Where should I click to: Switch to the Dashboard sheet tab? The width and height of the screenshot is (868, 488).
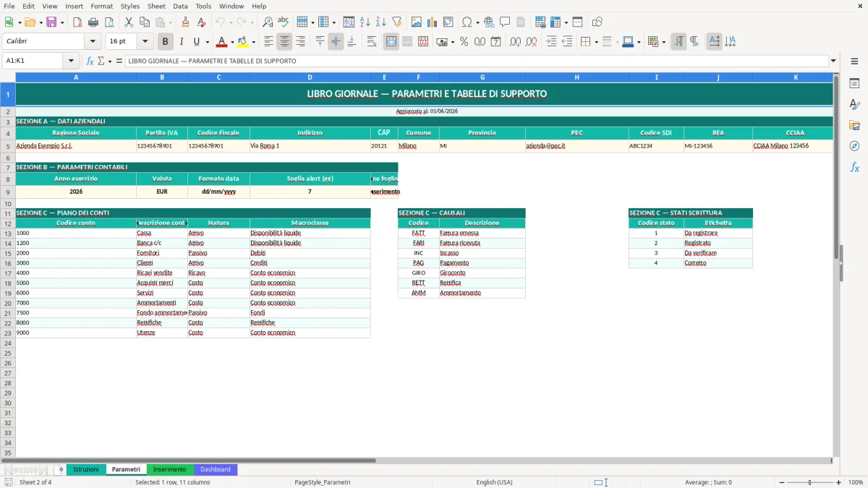[x=216, y=469]
